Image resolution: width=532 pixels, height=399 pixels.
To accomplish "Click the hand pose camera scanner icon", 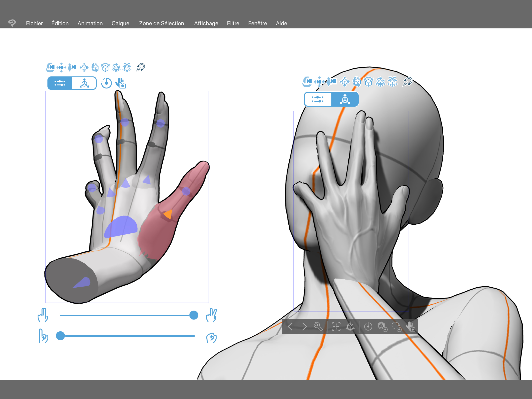I will 120,83.
